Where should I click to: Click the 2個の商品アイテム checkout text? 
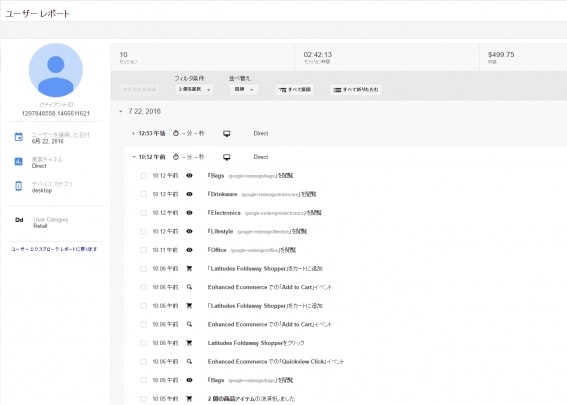click(x=251, y=398)
